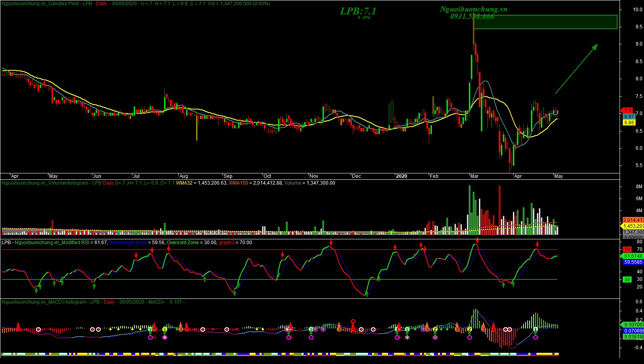This screenshot has width=644, height=364.
Task: Click the WMA32 value 1,453,206.63 in volume header
Action: tap(213, 183)
